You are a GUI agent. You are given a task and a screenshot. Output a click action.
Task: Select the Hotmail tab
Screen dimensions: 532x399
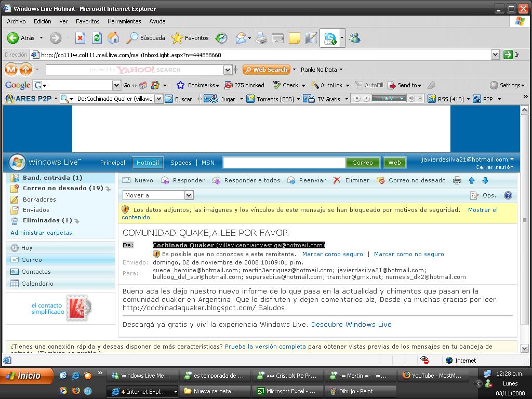pyautogui.click(x=148, y=163)
